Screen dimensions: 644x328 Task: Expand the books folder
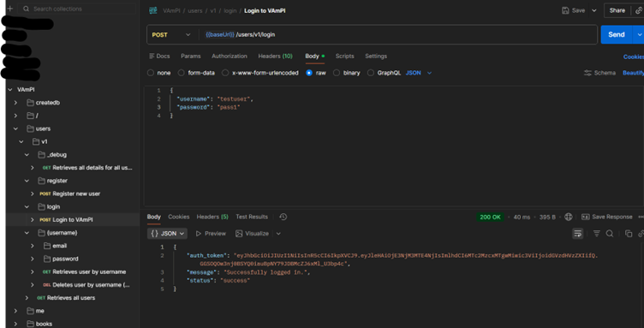pos(15,324)
